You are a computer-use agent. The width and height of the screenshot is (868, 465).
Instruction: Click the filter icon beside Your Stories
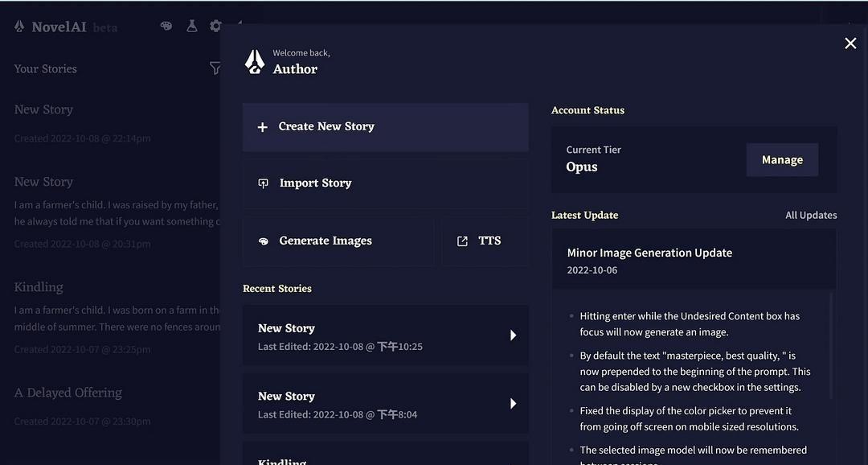215,68
